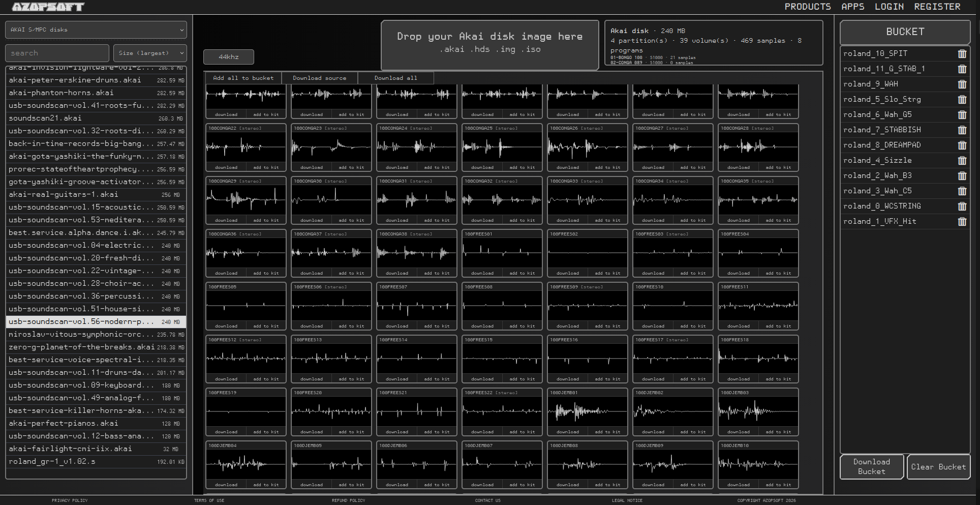Trash the roland_1_VFX_Hit bucket entry
Image resolution: width=980 pixels, height=505 pixels.
962,221
